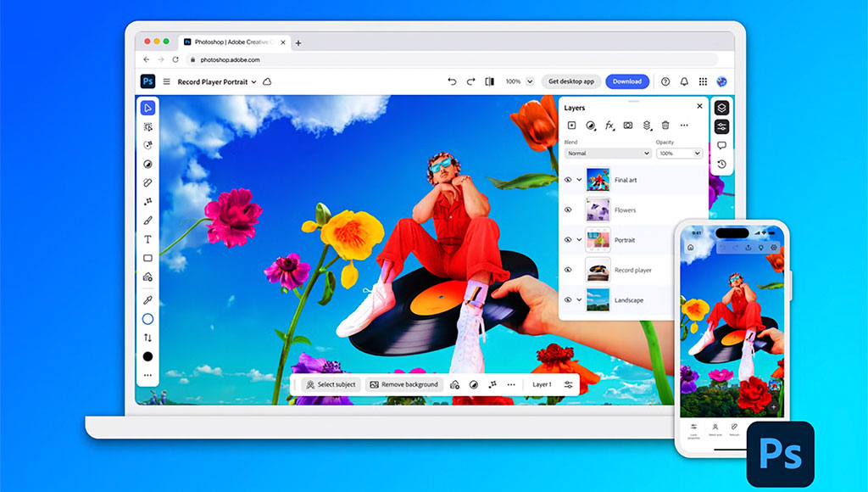Toggle the Layers panel button in right rail

(721, 108)
